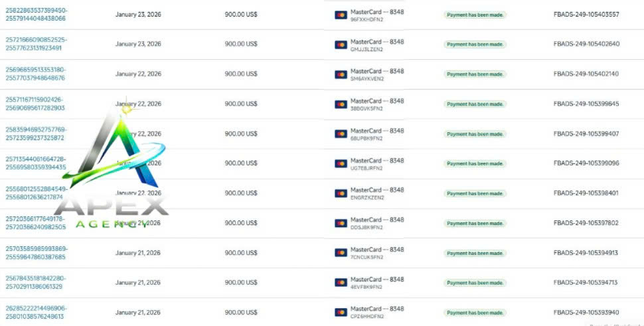Screen dimensions: 644x326
Task: Click MasterCard icon for reference CPZ6HHDFN2
Action: click(x=341, y=313)
